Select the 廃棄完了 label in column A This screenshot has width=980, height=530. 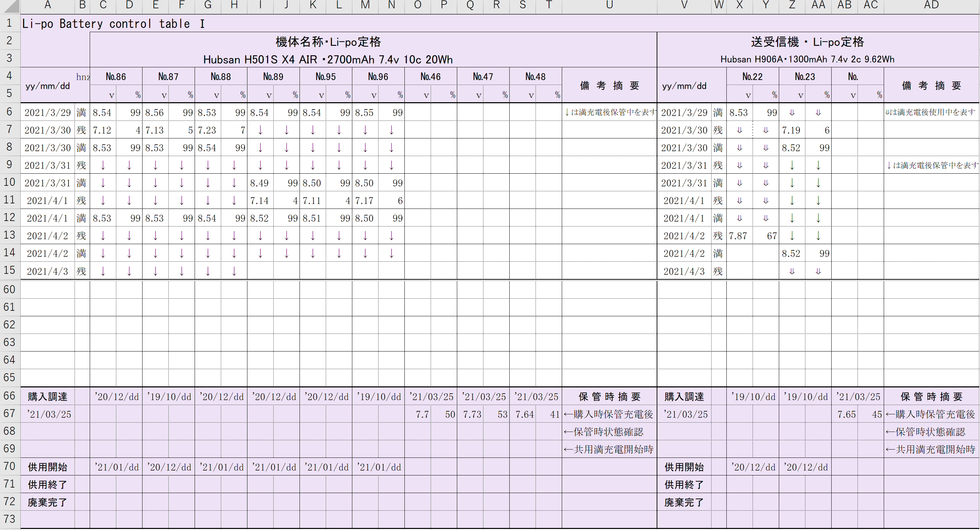click(48, 502)
